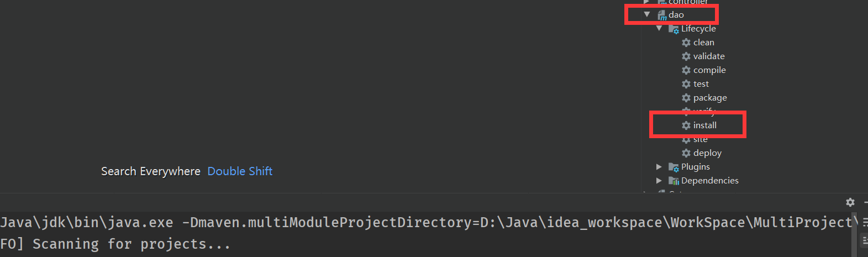Image resolution: width=868 pixels, height=257 pixels.
Task: Expand the Dependencies node
Action: pos(659,180)
